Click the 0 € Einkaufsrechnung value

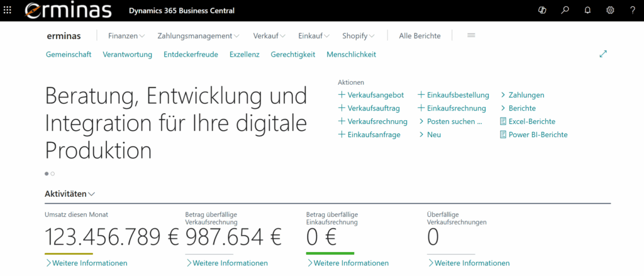[321, 237]
